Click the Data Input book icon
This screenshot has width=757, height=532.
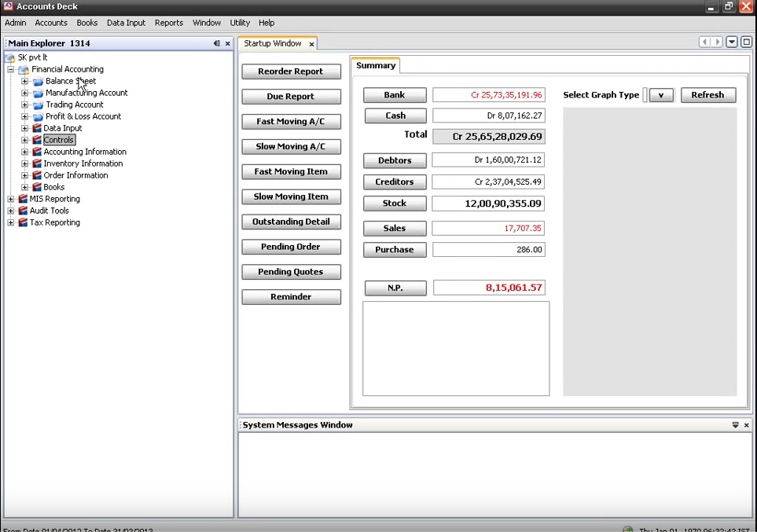click(x=36, y=128)
